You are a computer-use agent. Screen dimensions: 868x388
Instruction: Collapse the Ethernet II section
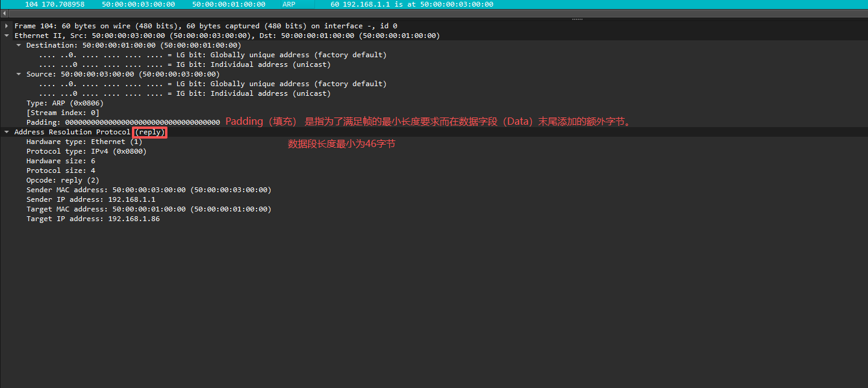(x=7, y=36)
